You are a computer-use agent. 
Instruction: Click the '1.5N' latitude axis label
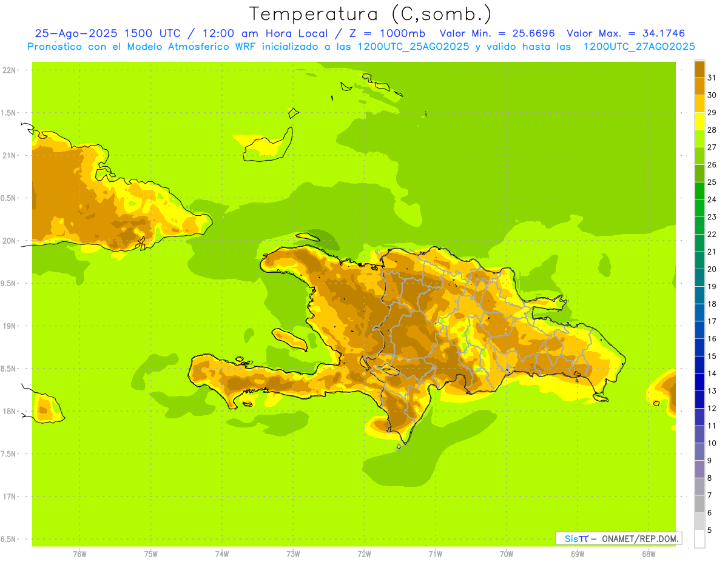(9, 113)
